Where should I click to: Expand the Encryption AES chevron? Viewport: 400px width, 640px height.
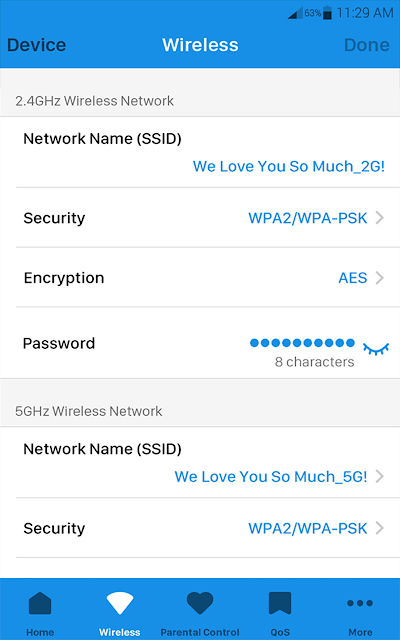point(380,278)
